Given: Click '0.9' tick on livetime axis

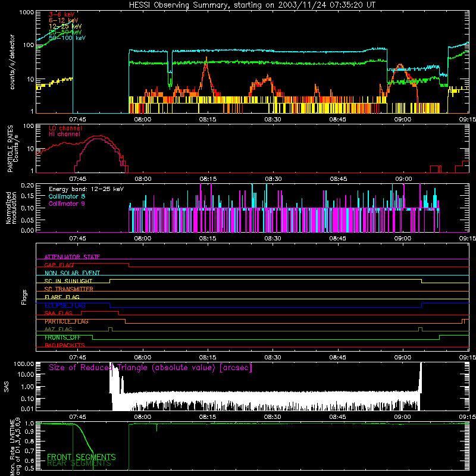Looking at the screenshot, I should click(29, 432).
